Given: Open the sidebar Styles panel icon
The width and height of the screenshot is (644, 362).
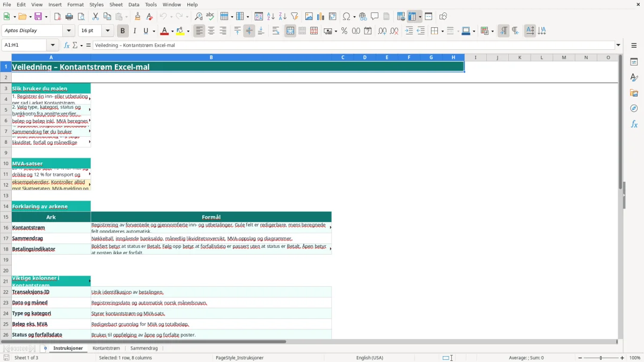Looking at the screenshot, I should tap(634, 78).
